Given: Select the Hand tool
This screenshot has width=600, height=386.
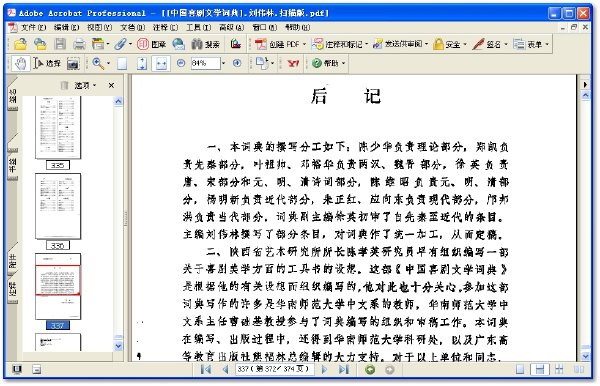Looking at the screenshot, I should [x=21, y=63].
